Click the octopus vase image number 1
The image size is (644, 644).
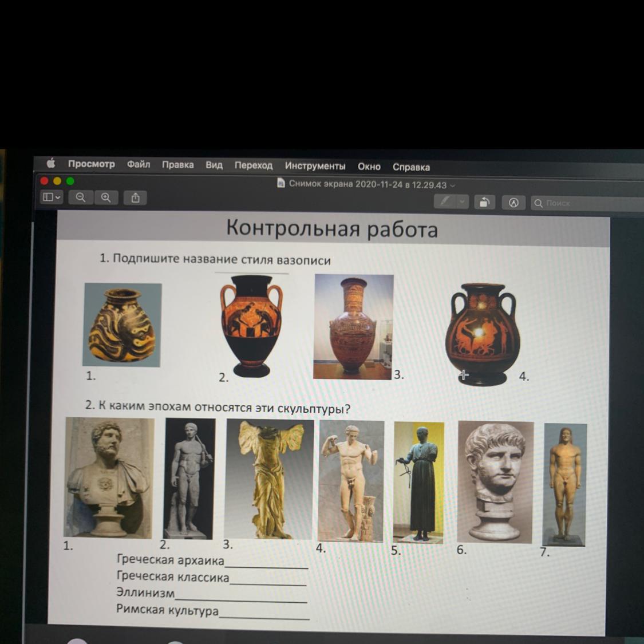click(122, 325)
